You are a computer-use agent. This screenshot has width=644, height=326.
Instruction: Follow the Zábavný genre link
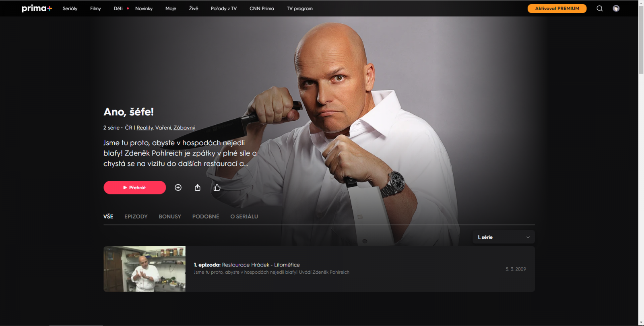tap(184, 128)
